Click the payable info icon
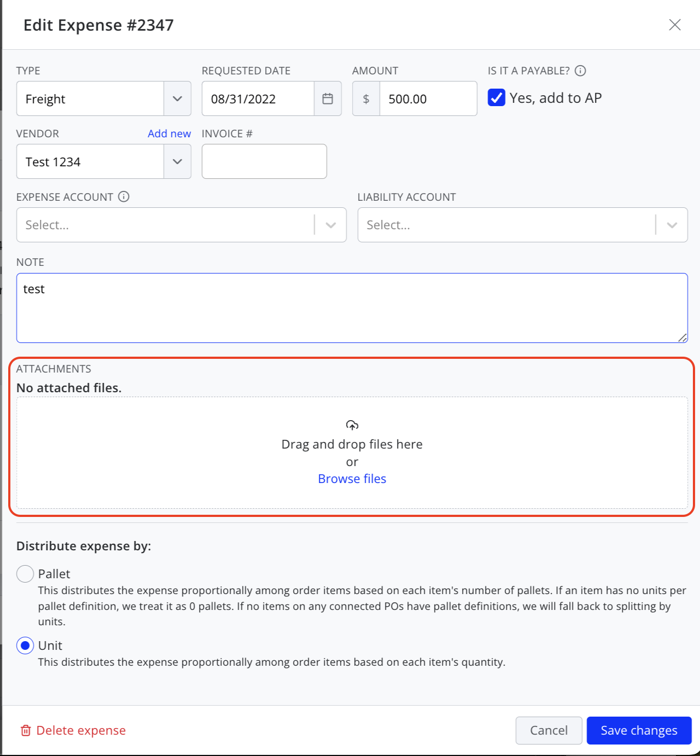This screenshot has height=756, width=700. (581, 71)
